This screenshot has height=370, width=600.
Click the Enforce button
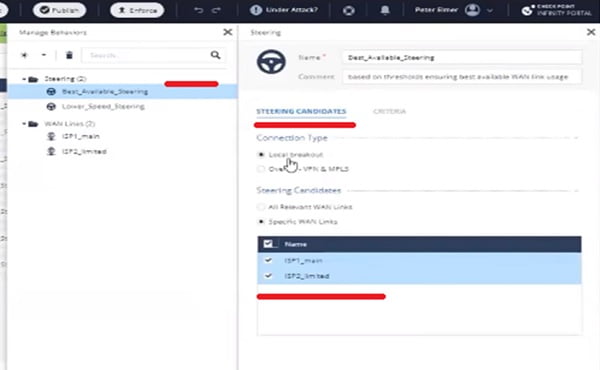pos(137,10)
